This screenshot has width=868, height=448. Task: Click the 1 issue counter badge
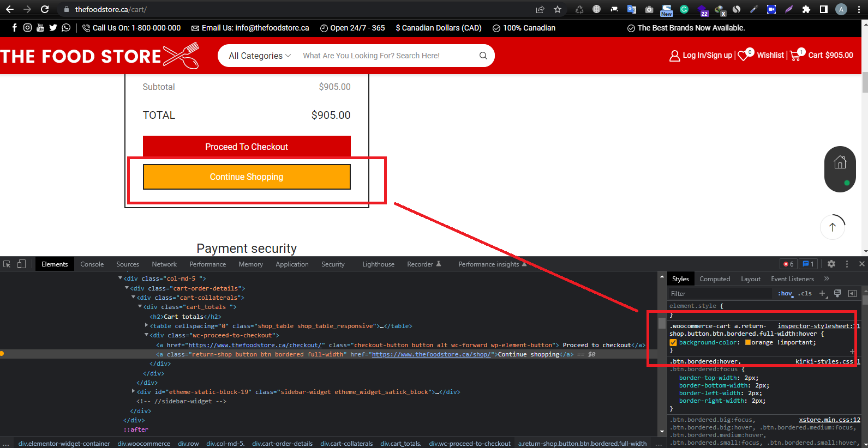[809, 264]
